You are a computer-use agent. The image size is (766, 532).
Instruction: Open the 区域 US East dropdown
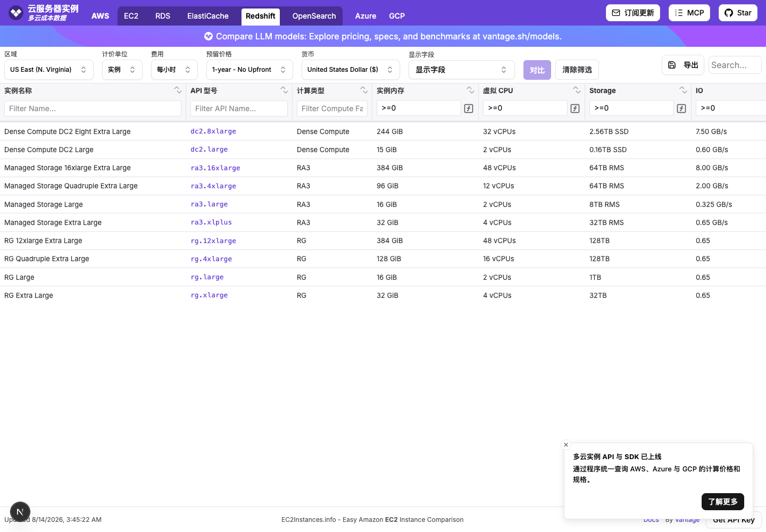point(49,70)
